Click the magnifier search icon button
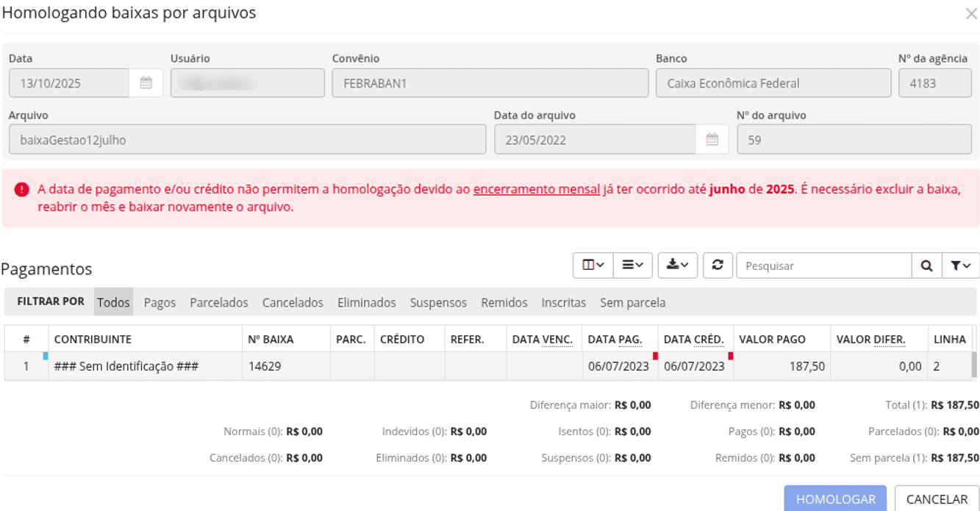This screenshot has width=980, height=511. pos(926,266)
